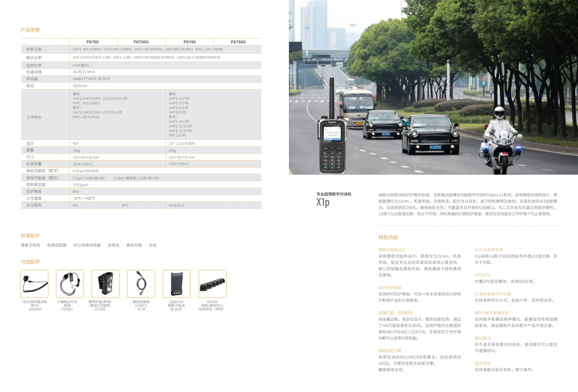Click the six-way power supply PS7002 image
The height and width of the screenshot is (392, 578).
pyautogui.click(x=70, y=284)
